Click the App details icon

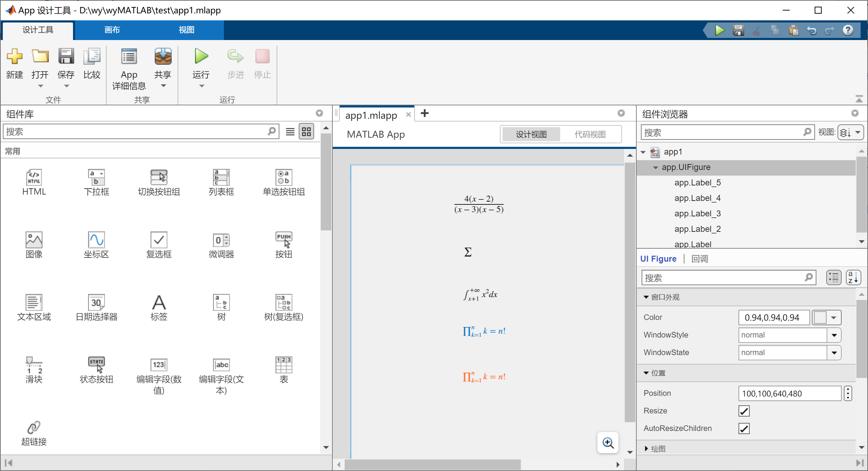[129, 57]
